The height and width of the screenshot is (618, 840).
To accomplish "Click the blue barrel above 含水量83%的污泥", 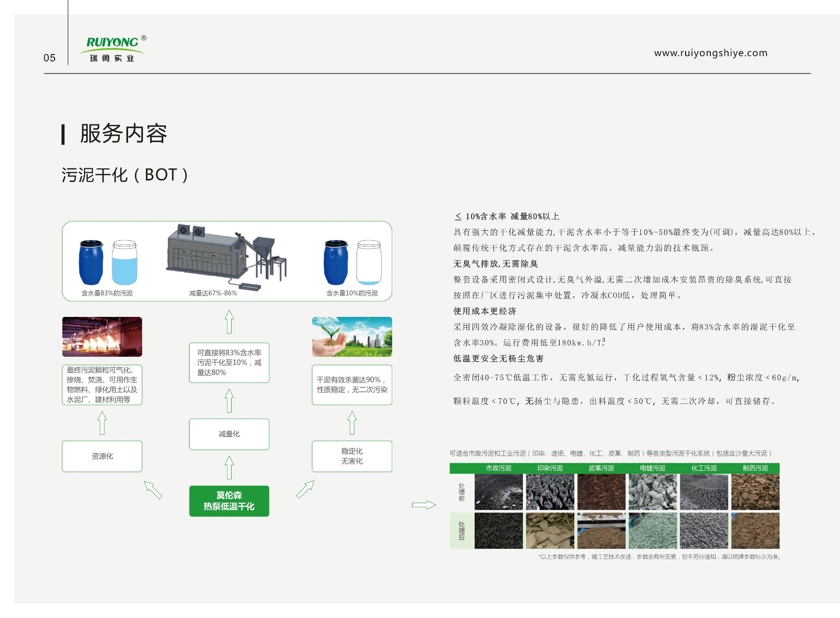I will pyautogui.click(x=91, y=262).
